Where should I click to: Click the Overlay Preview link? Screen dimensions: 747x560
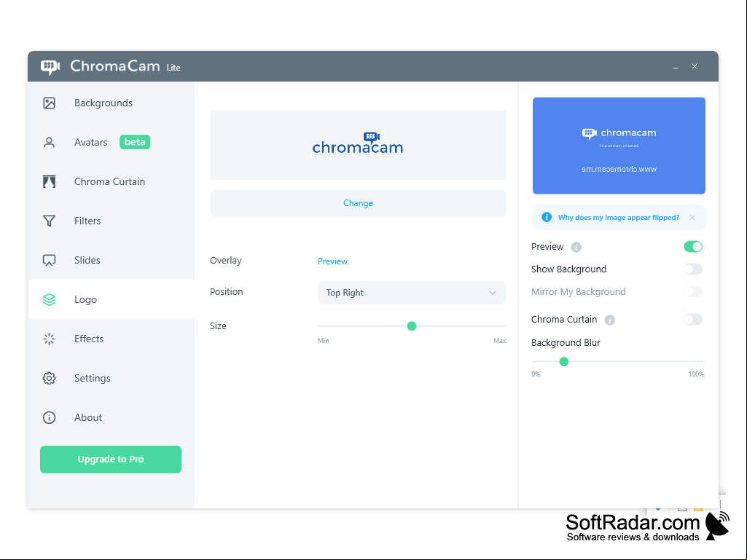tap(332, 261)
